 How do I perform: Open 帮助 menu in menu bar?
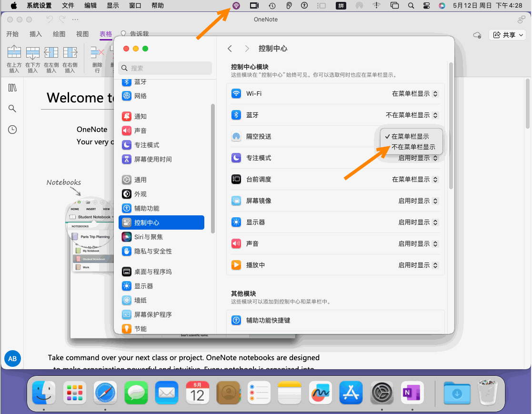point(158,6)
